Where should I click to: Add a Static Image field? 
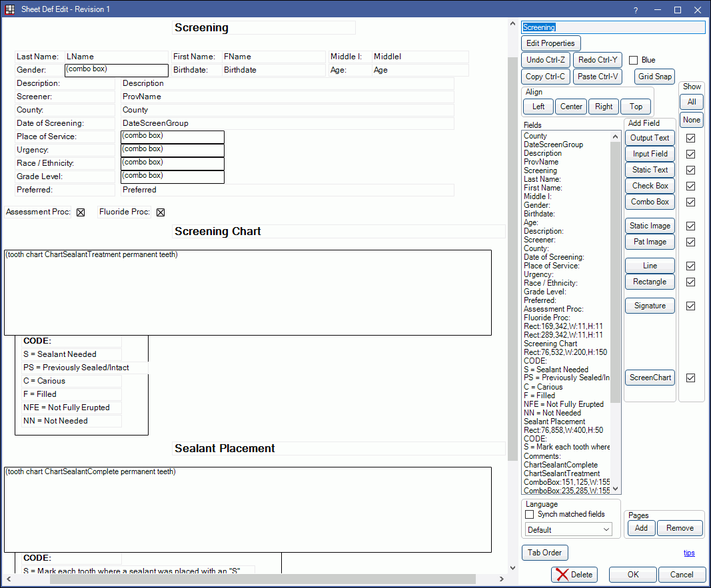[x=650, y=226]
